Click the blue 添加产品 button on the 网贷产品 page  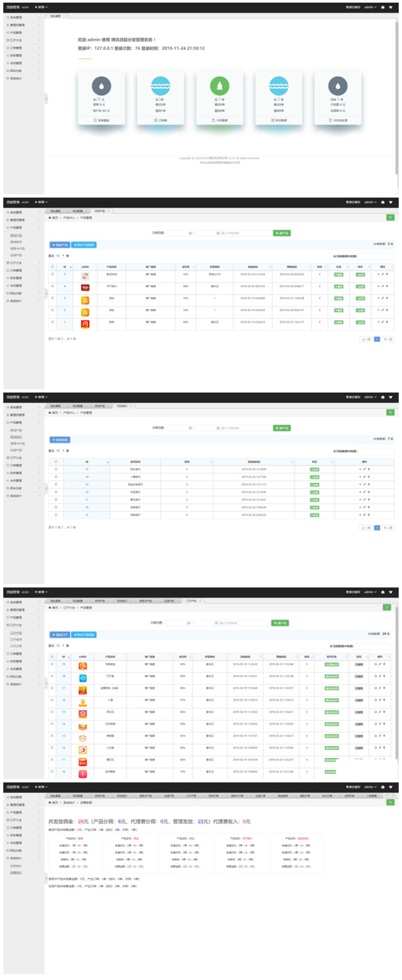click(x=59, y=244)
